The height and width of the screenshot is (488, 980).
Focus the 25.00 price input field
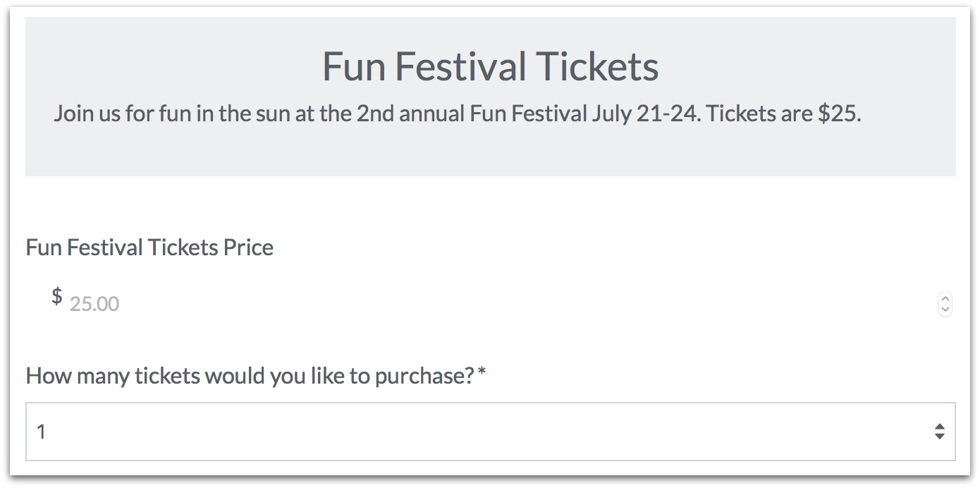tap(494, 304)
